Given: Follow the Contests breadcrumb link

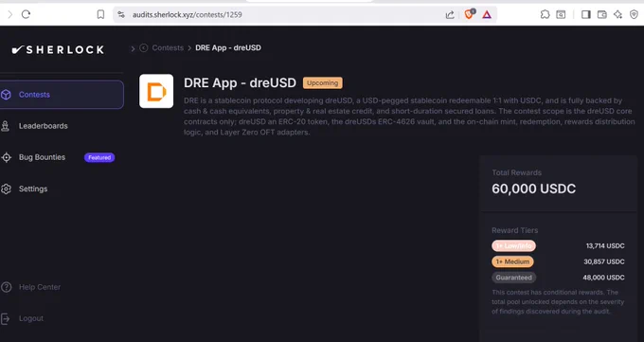Looking at the screenshot, I should pyautogui.click(x=168, y=48).
